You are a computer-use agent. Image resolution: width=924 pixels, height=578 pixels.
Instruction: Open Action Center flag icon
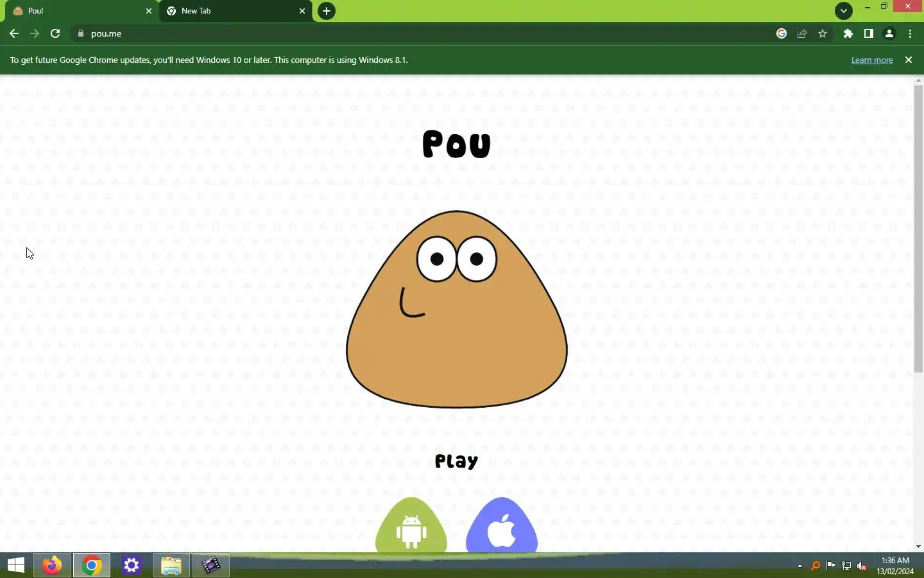click(831, 566)
